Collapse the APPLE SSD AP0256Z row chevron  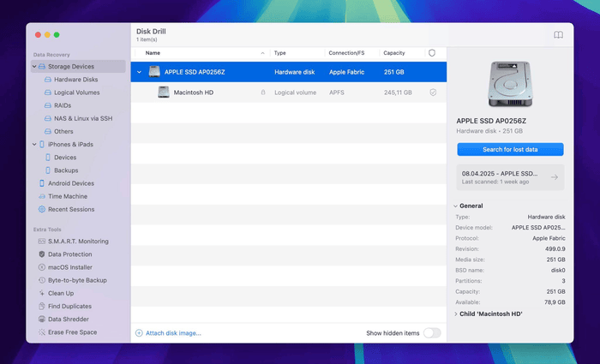tap(139, 72)
